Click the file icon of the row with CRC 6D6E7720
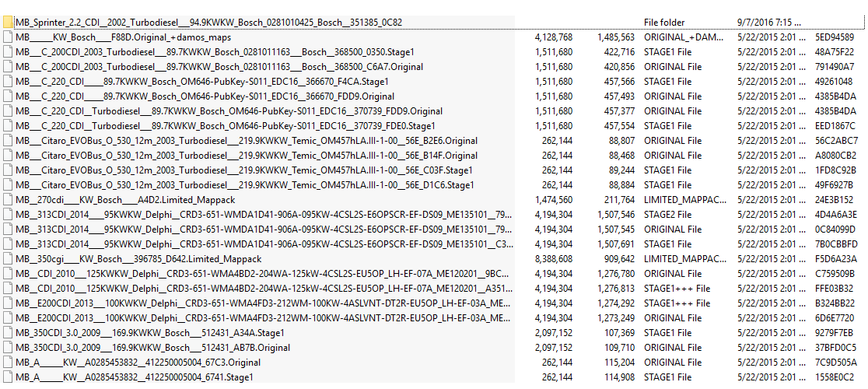 pyautogui.click(x=7, y=317)
